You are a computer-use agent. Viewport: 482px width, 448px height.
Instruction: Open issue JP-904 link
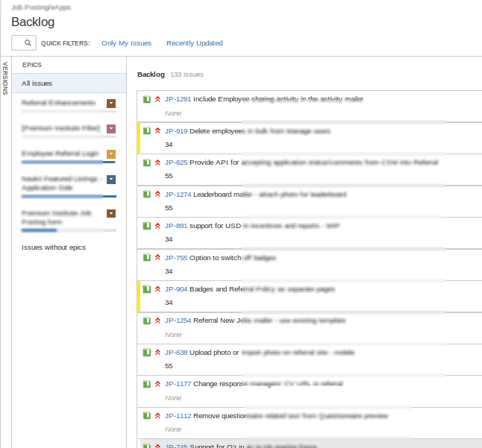tap(176, 289)
